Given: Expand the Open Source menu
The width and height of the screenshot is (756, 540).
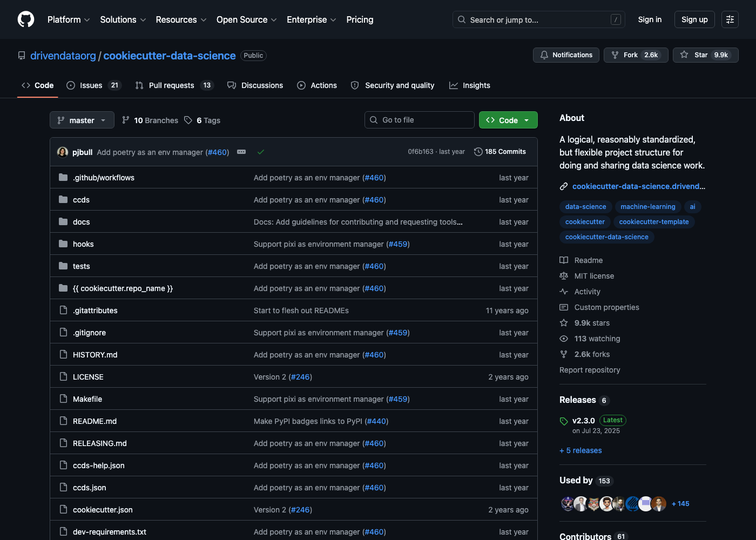Looking at the screenshot, I should pyautogui.click(x=247, y=19).
